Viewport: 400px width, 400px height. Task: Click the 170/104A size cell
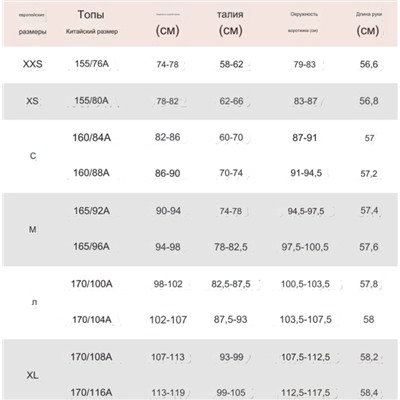[x=92, y=320]
